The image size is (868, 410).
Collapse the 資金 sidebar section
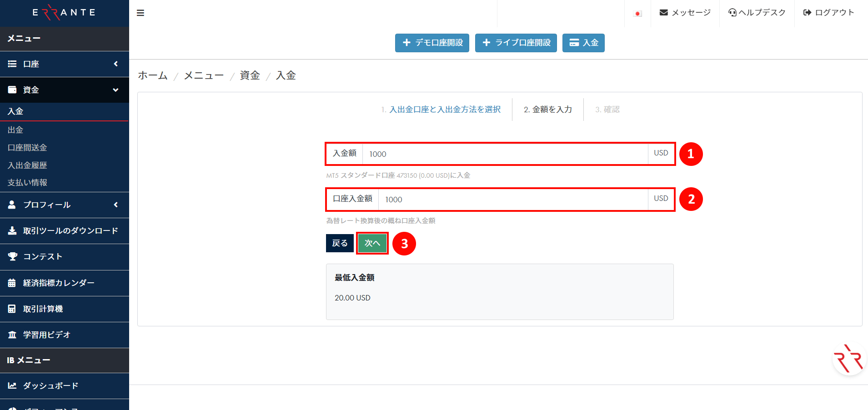pyautogui.click(x=64, y=90)
